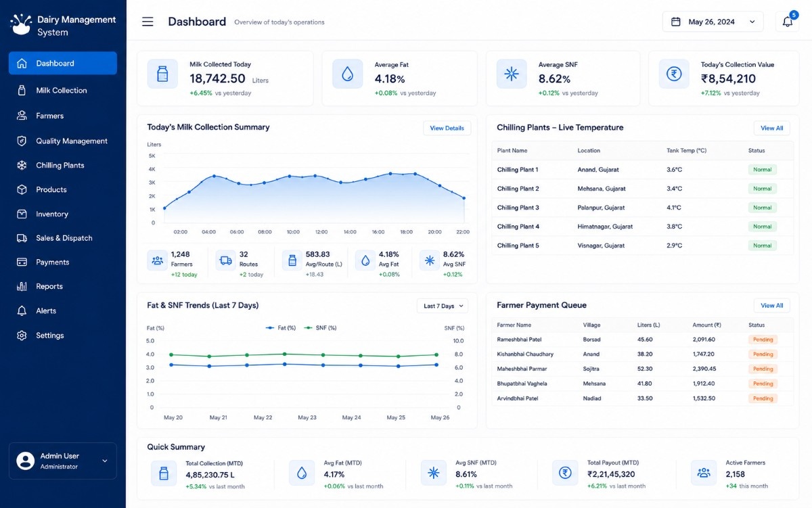
Task: Click the 4,85,230.75 L total collection value
Action: point(210,475)
